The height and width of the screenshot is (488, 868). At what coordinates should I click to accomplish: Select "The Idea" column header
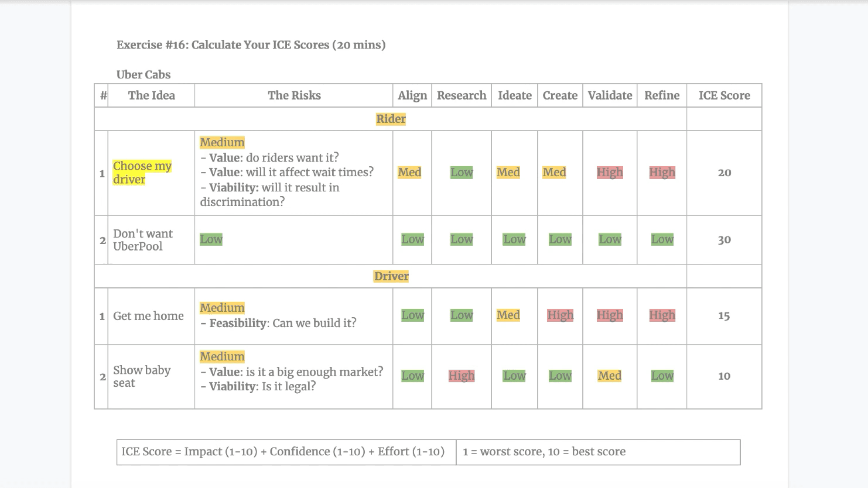point(151,95)
